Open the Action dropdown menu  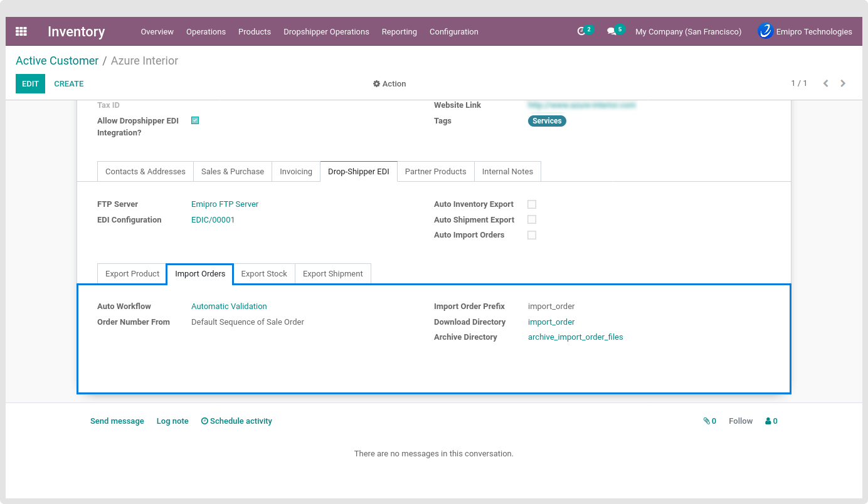[x=389, y=83]
